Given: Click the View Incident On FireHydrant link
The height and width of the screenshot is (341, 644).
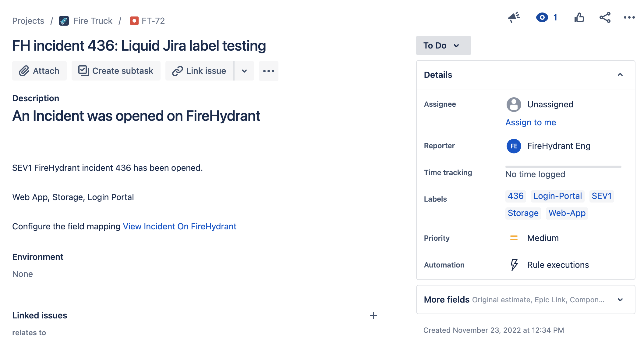Looking at the screenshot, I should coord(179,226).
